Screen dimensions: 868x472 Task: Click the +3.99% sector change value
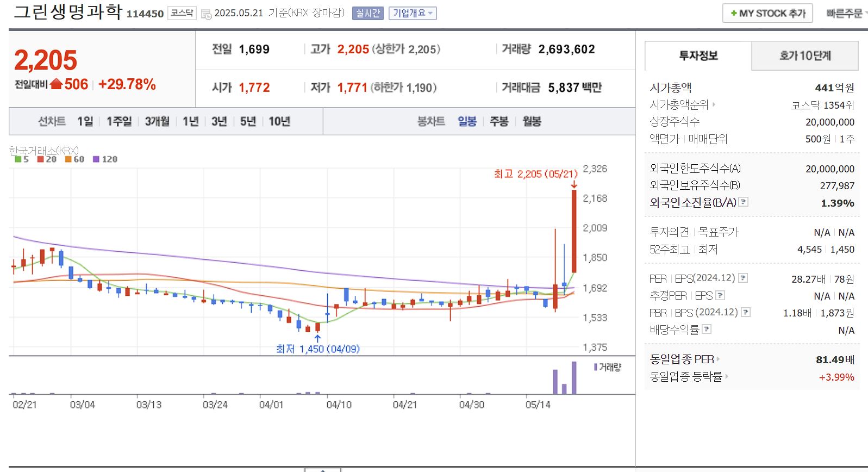[x=836, y=377]
